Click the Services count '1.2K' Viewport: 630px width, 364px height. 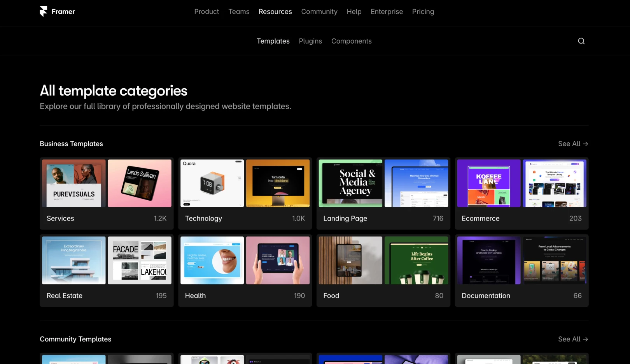click(160, 219)
